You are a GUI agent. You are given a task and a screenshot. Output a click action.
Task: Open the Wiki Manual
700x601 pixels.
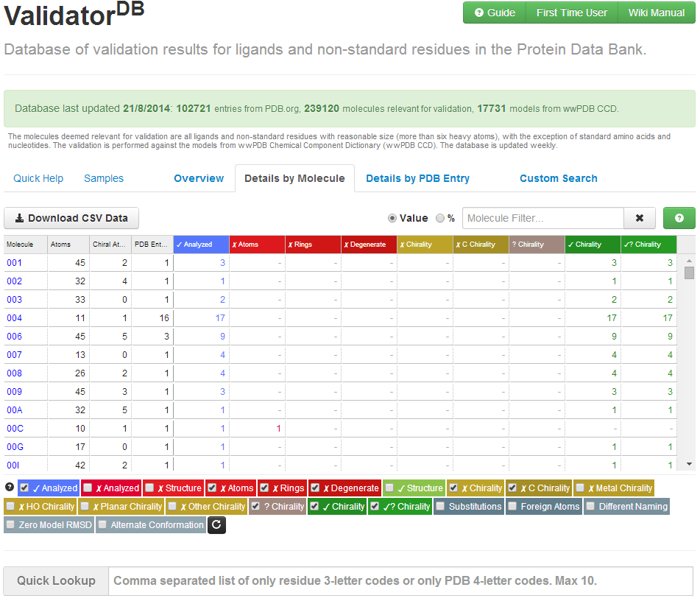657,13
